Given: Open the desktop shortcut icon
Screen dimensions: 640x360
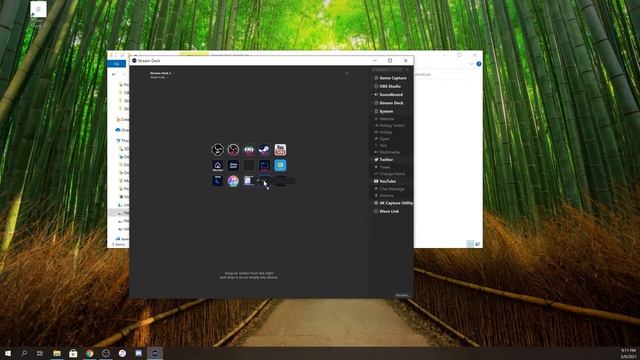Looking at the screenshot, I should [x=38, y=13].
